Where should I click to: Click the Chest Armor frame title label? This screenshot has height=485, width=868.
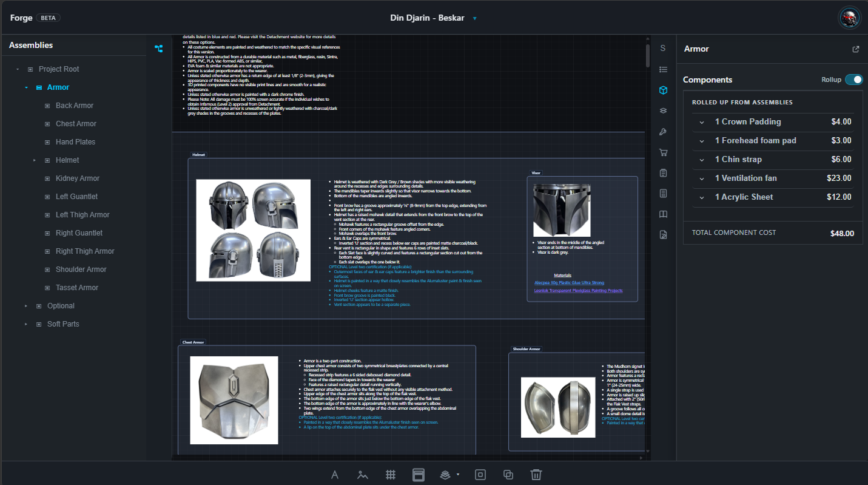click(194, 342)
